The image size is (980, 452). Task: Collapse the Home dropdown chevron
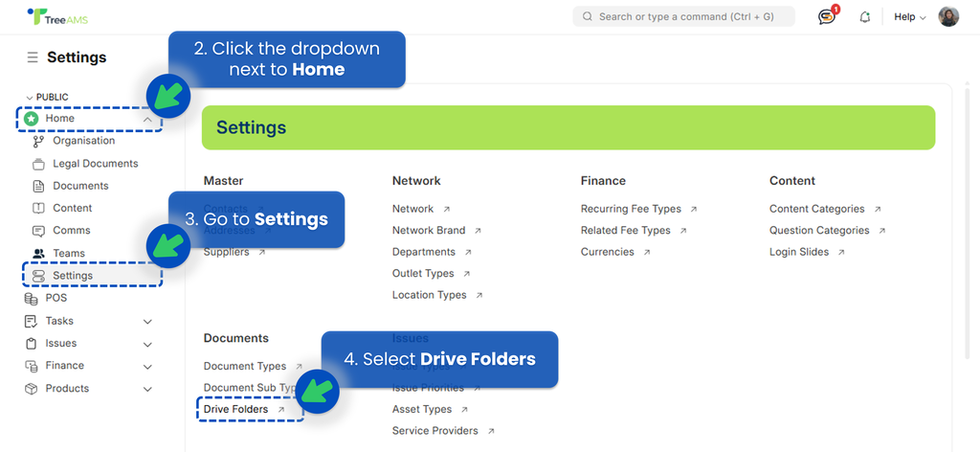[x=147, y=119]
